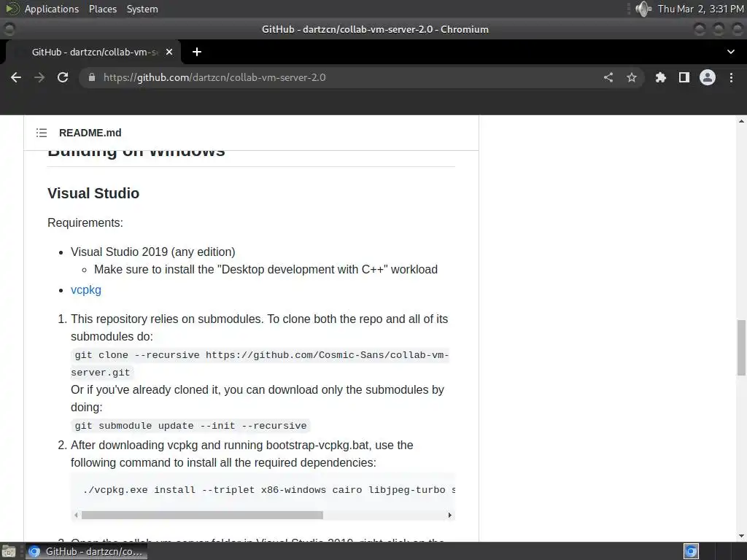Open the profile avatar menu
747x560 pixels.
tap(708, 77)
